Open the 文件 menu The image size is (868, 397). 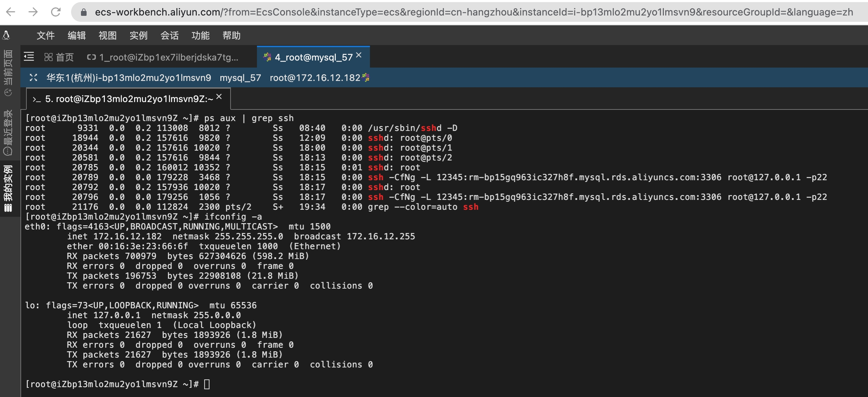click(x=46, y=36)
